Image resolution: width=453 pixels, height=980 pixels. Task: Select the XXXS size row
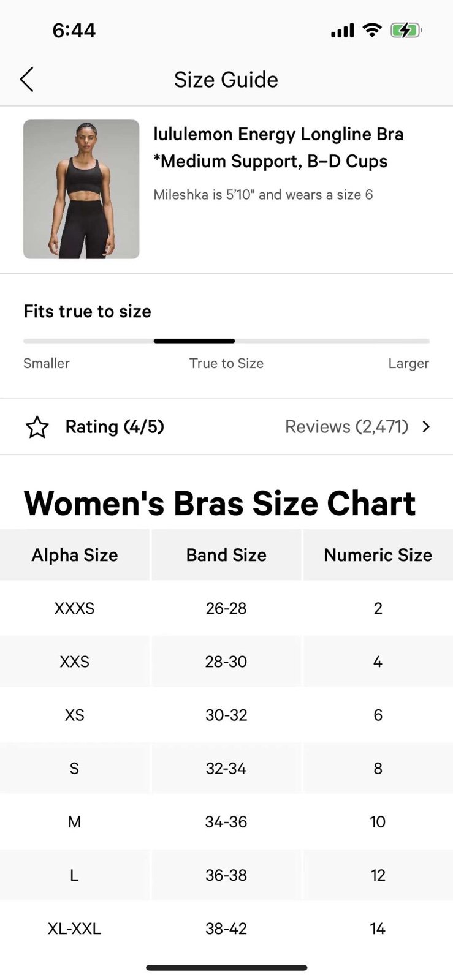[x=226, y=608]
